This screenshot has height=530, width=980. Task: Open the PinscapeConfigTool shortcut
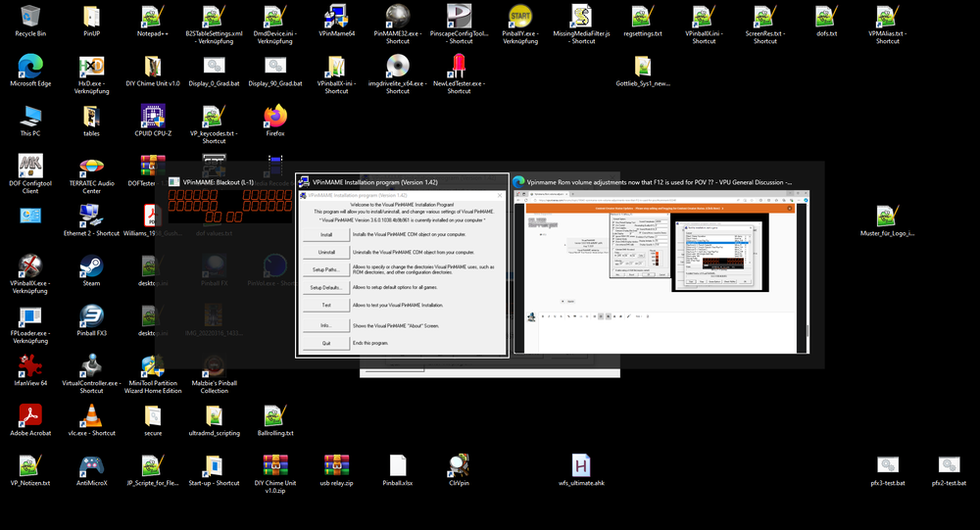459,17
